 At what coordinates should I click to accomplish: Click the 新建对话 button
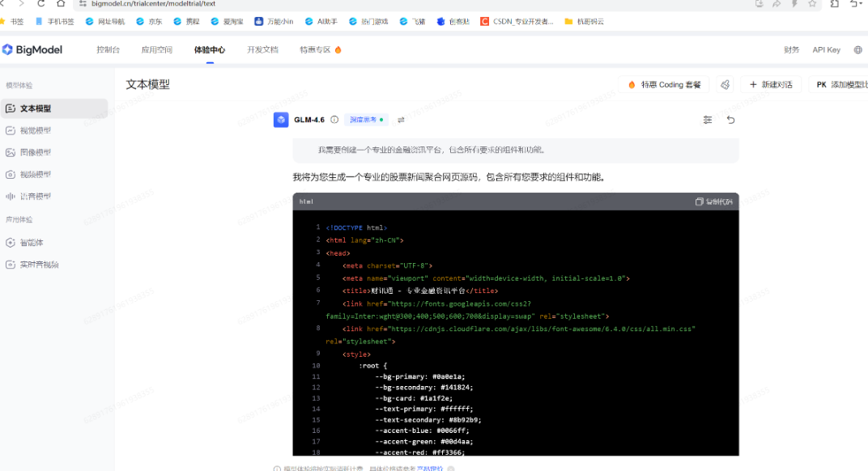coord(770,85)
